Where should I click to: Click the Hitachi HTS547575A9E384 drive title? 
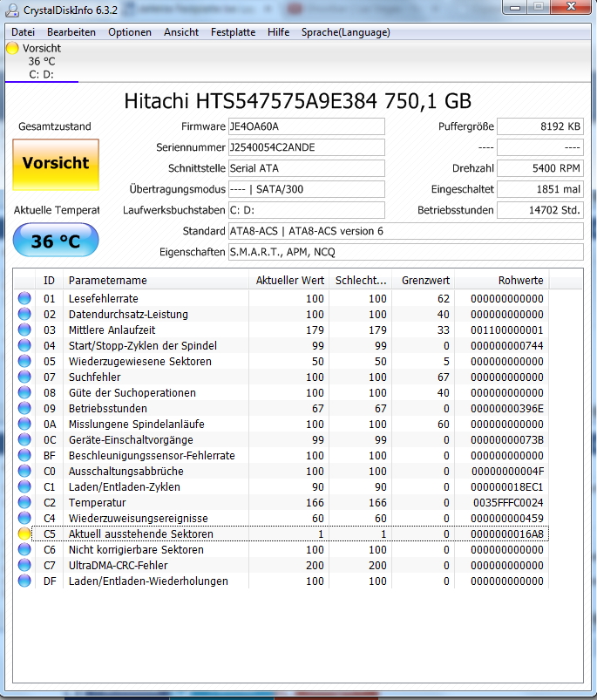[297, 101]
